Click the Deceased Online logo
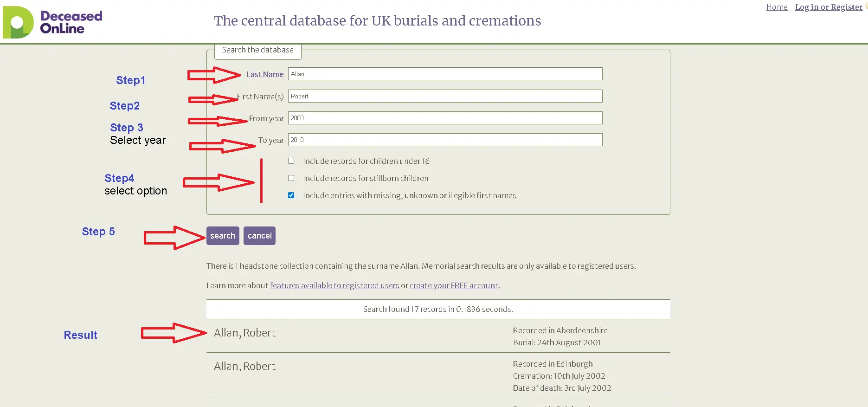Screen dimensions: 868x407 pos(52,22)
